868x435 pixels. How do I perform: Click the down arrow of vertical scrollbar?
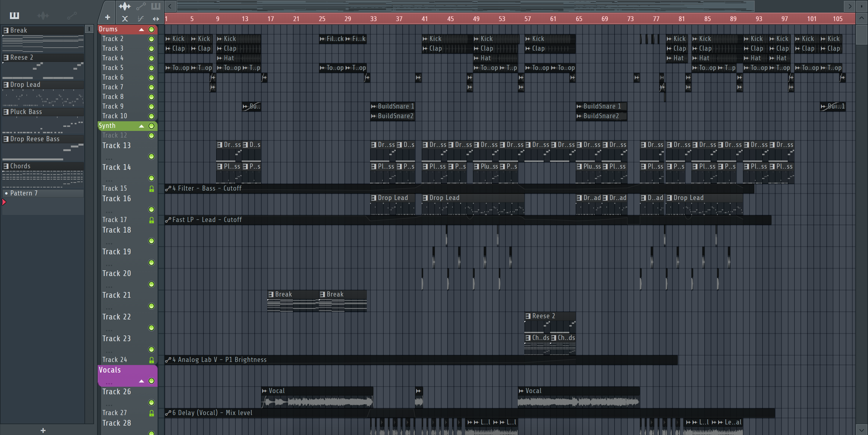point(862,430)
